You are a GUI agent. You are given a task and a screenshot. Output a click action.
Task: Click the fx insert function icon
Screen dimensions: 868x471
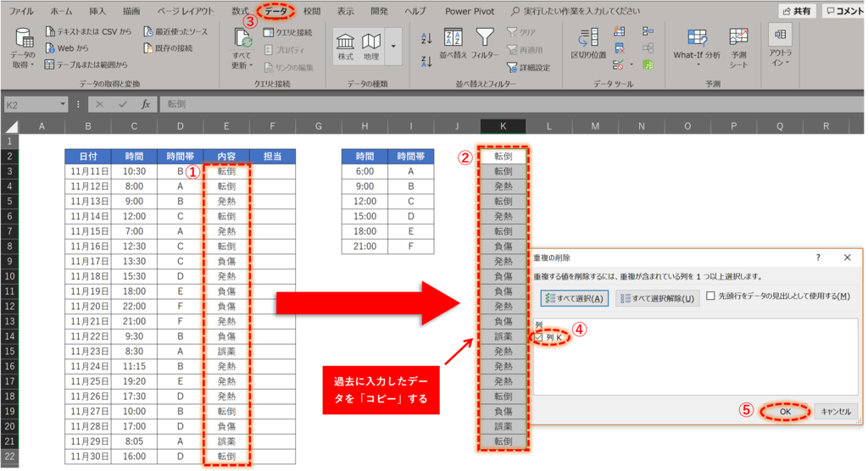[x=146, y=104]
